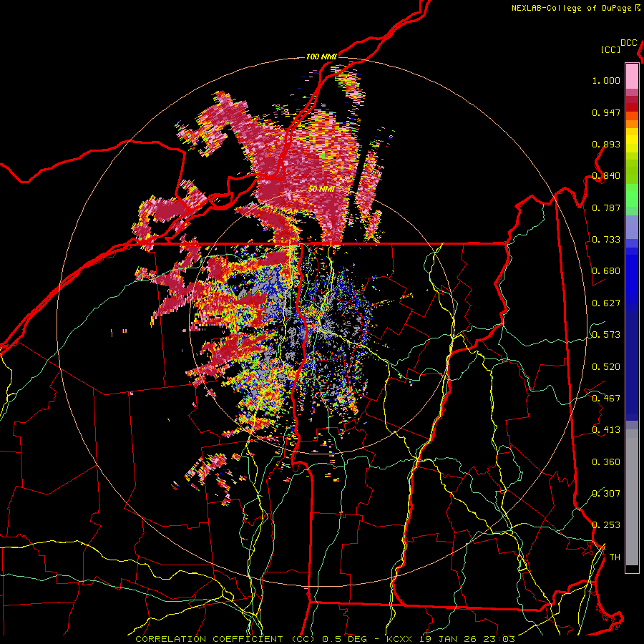Viewport: 644px width, 644px height.
Task: Pick the gray color bar segment
Action: pyautogui.click(x=632, y=497)
